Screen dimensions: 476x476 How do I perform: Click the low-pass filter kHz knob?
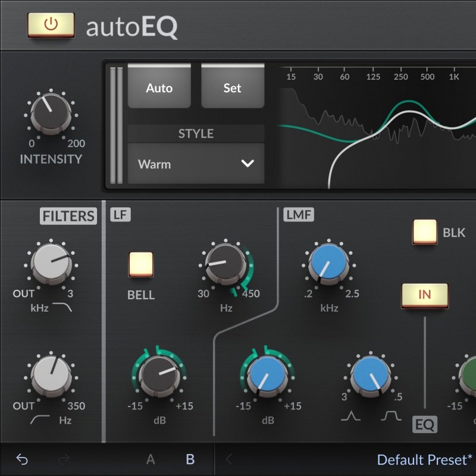[x=51, y=264]
